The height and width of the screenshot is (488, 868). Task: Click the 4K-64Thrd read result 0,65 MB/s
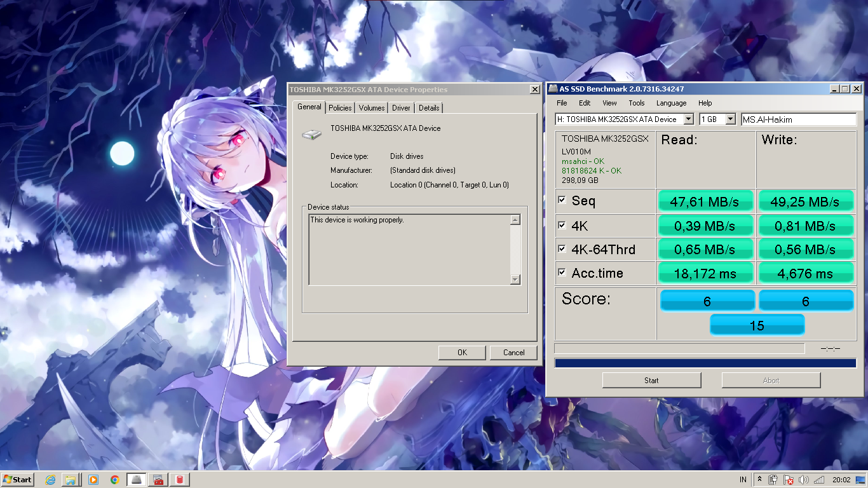[x=705, y=248]
